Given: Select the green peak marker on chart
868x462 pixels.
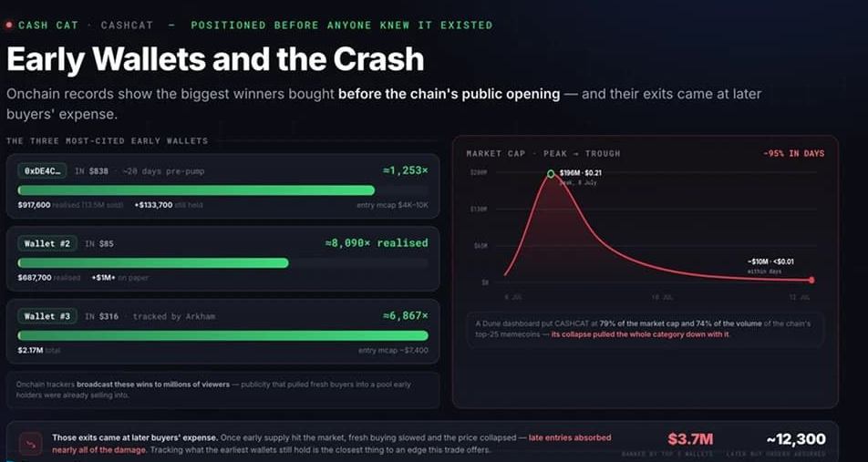Looking at the screenshot, I should [x=551, y=174].
